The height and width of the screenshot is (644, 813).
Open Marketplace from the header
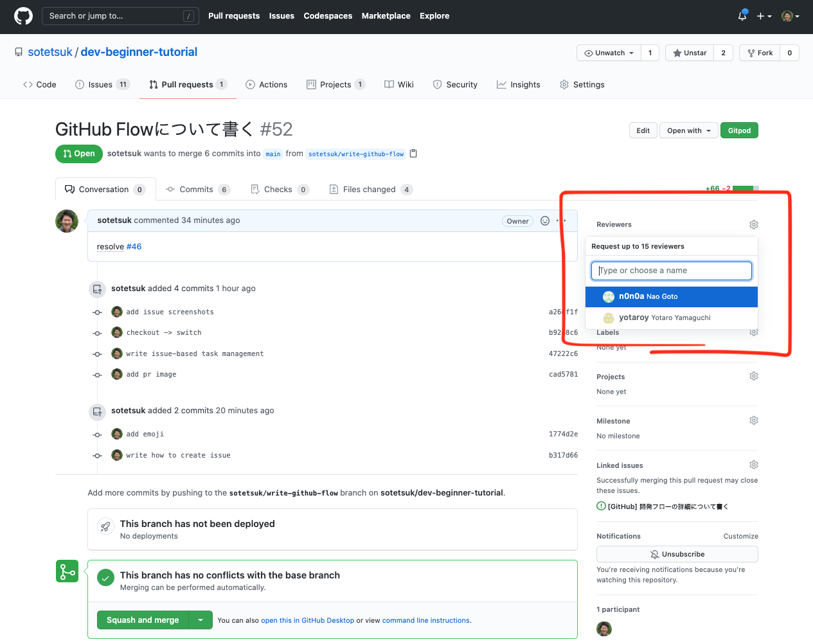pos(386,16)
